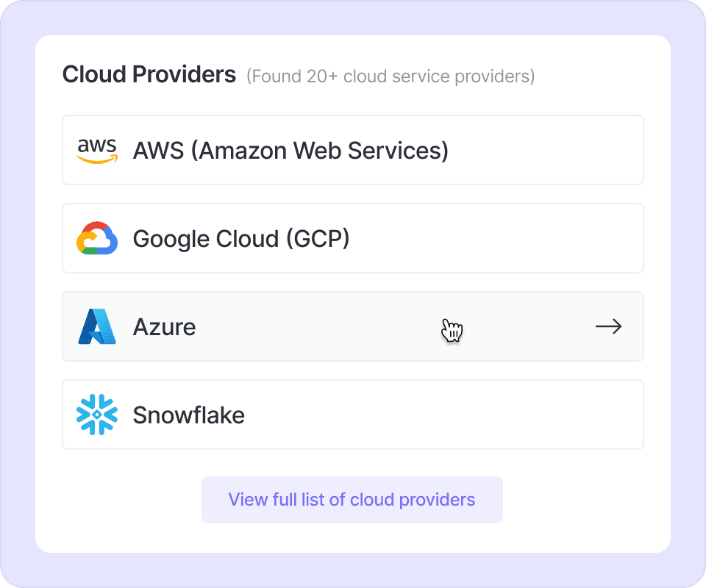706x588 pixels.
Task: Click the Google Cloud multicolor logo
Action: [x=97, y=239]
